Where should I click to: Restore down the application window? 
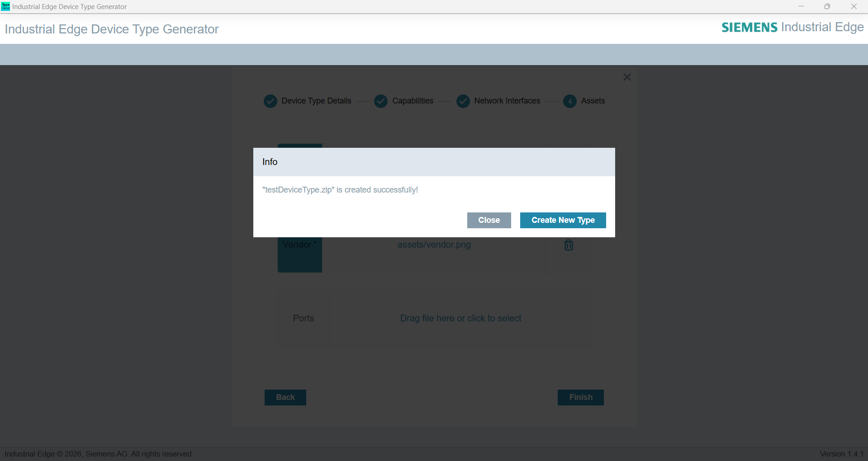point(827,6)
